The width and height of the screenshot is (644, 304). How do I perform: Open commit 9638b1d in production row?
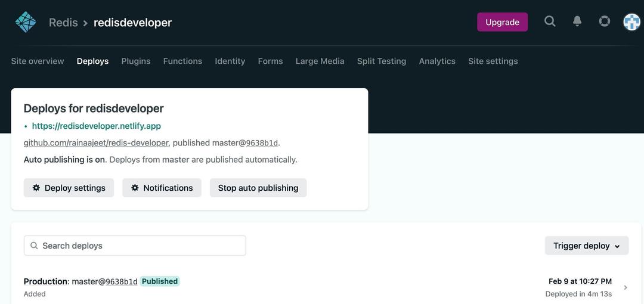coord(122,281)
